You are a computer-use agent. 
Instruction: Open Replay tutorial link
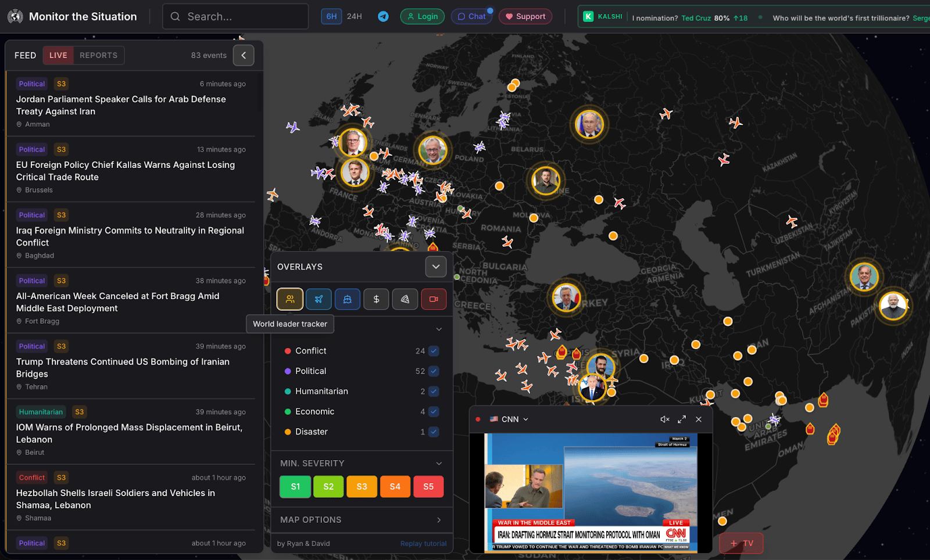click(x=424, y=543)
